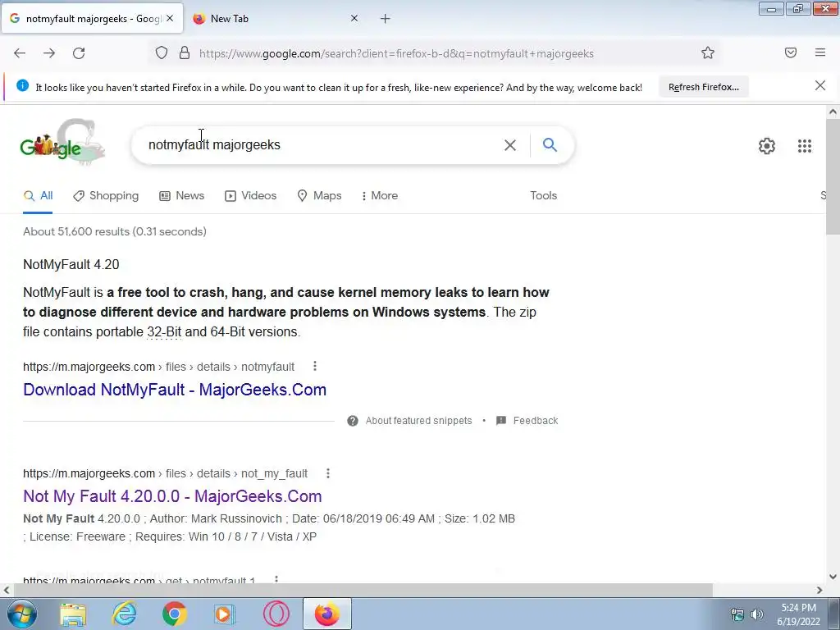Image resolution: width=840 pixels, height=630 pixels.
Task: Click the magnifier search button
Action: pos(550,144)
